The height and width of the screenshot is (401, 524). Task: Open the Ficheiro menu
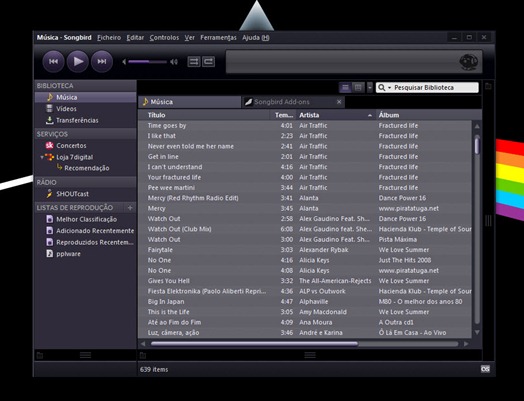109,37
